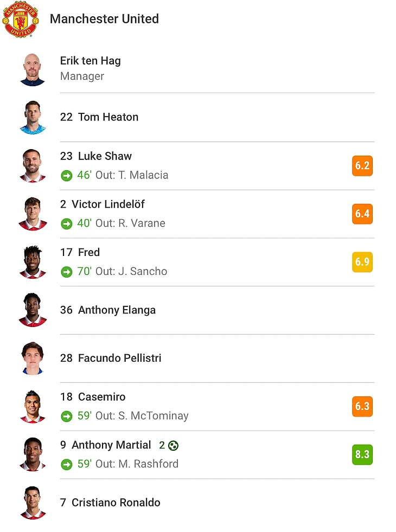Click Casemiro's 6.3 orange rating badge
The width and height of the screenshot is (396, 532).
tap(362, 406)
